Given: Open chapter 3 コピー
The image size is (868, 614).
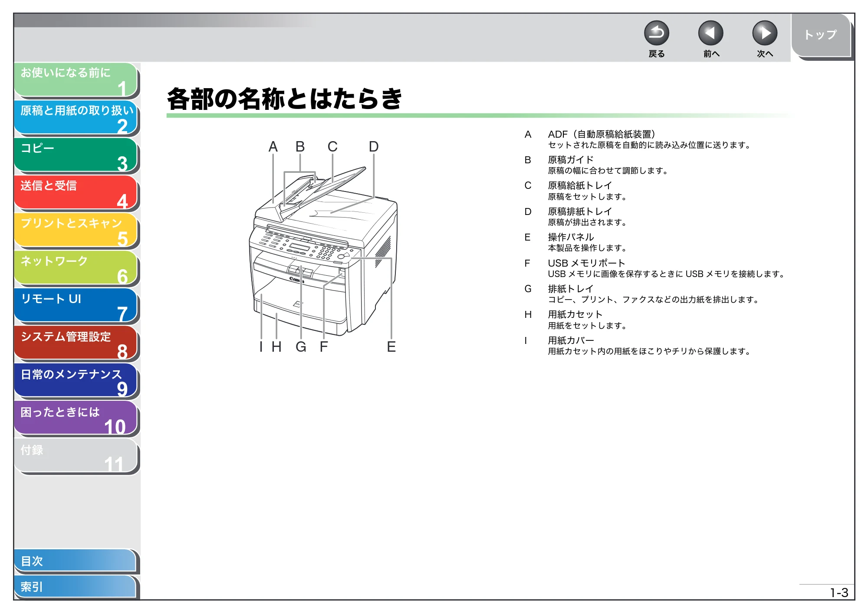Looking at the screenshot, I should pos(76,155).
